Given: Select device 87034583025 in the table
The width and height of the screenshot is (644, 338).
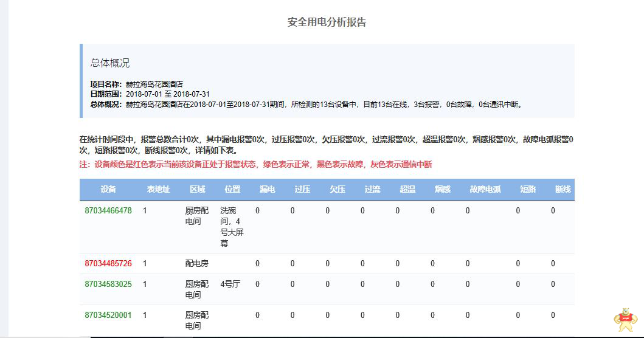Looking at the screenshot, I should pos(108,284).
